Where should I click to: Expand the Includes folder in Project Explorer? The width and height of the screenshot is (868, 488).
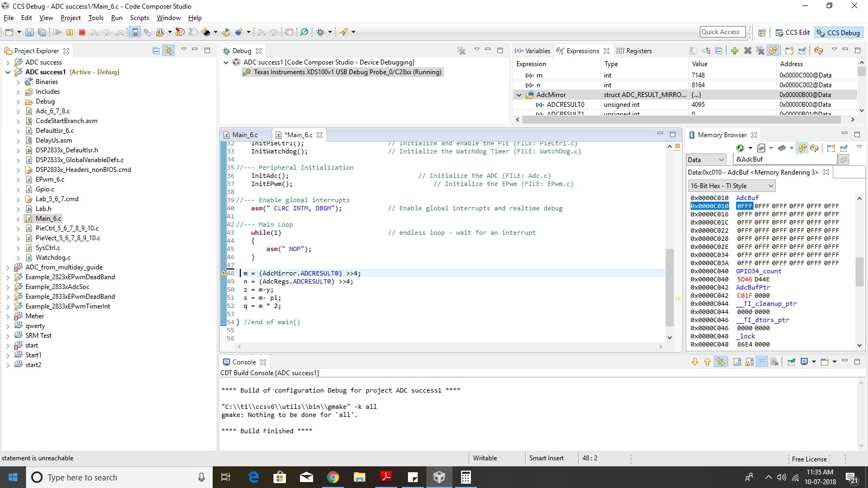click(x=18, y=92)
